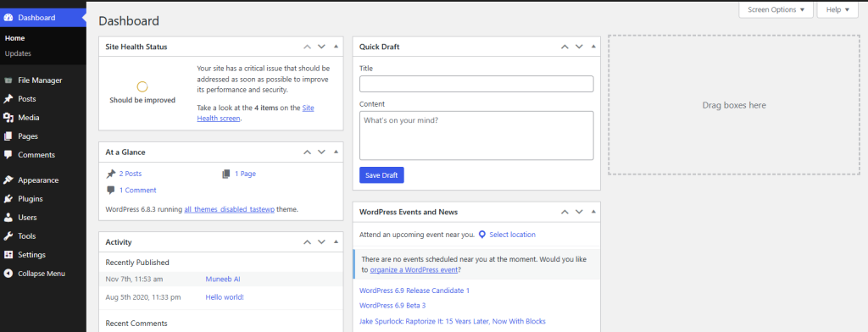Click the Save Draft button

tap(381, 174)
